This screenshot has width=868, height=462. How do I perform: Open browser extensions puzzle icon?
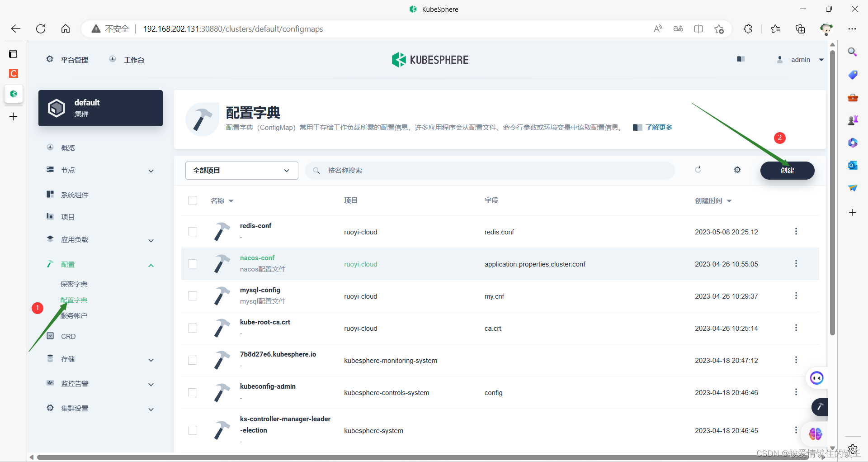click(748, 29)
